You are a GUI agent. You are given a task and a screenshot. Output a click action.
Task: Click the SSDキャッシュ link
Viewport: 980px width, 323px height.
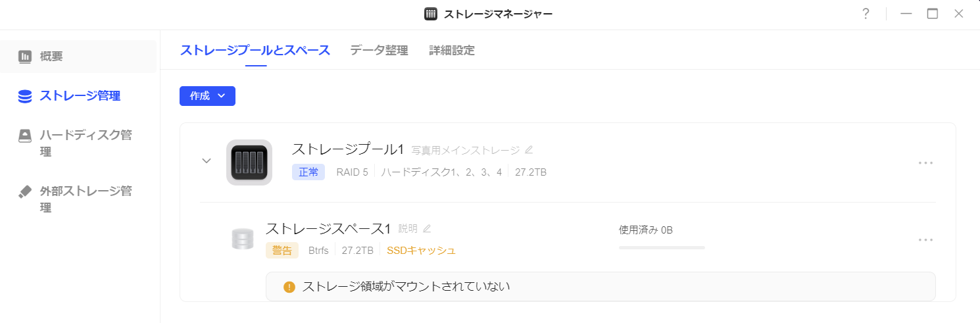(x=421, y=251)
